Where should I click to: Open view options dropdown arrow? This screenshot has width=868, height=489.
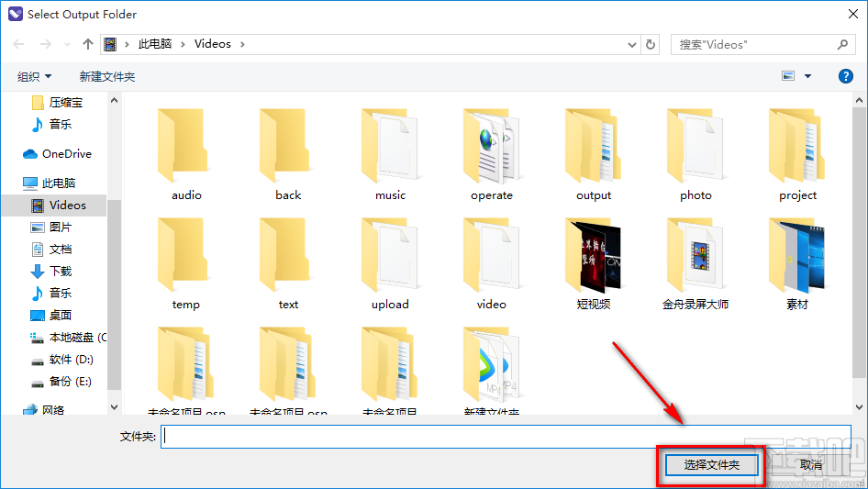[807, 76]
